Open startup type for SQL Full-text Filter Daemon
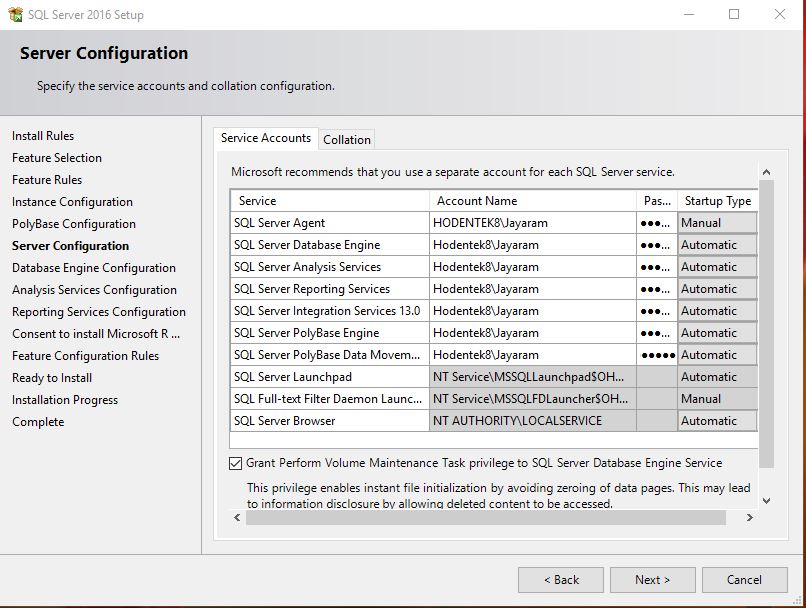Viewport: 806px width, 608px height. tap(717, 398)
